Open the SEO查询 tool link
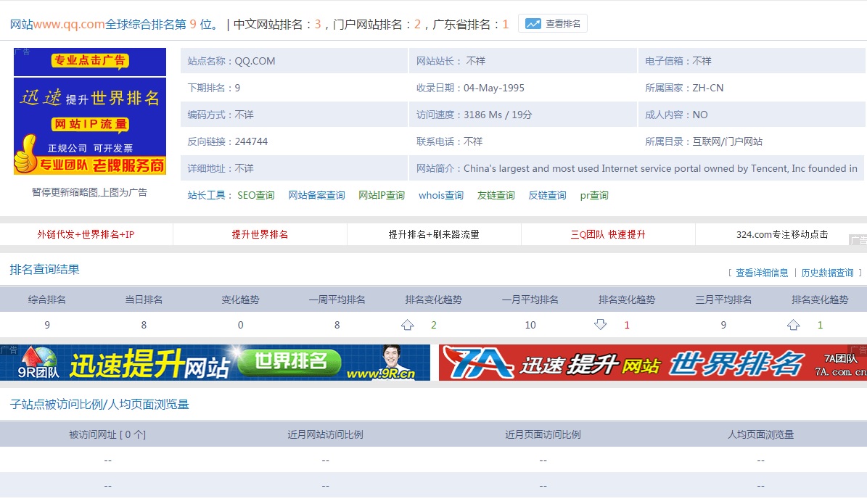The width and height of the screenshot is (867, 504). (x=255, y=196)
